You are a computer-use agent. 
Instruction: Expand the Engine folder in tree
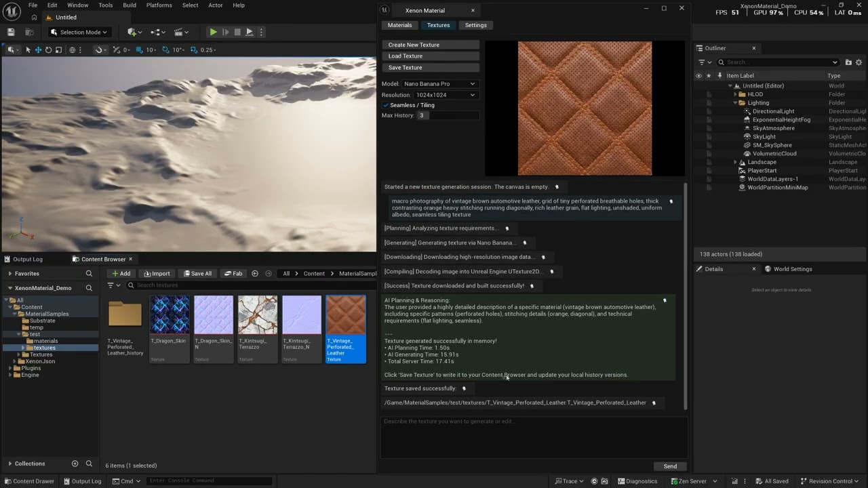coord(10,375)
